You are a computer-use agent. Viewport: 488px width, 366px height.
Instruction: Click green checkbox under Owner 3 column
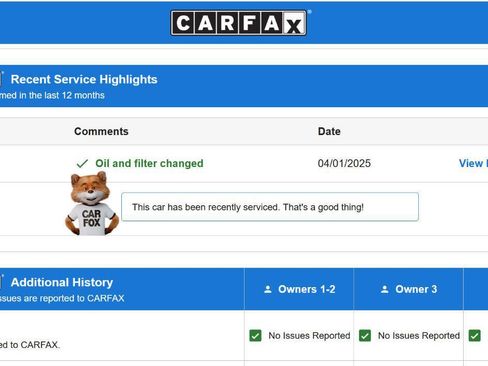click(x=365, y=336)
